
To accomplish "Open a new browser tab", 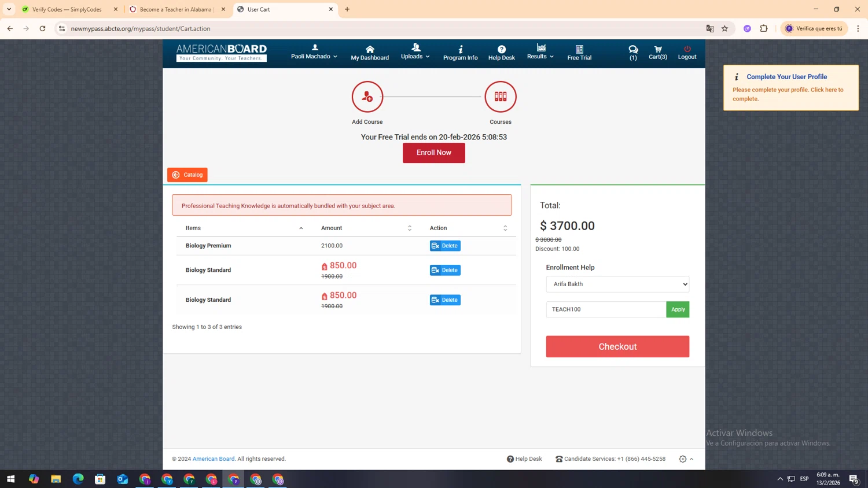I will point(347,9).
